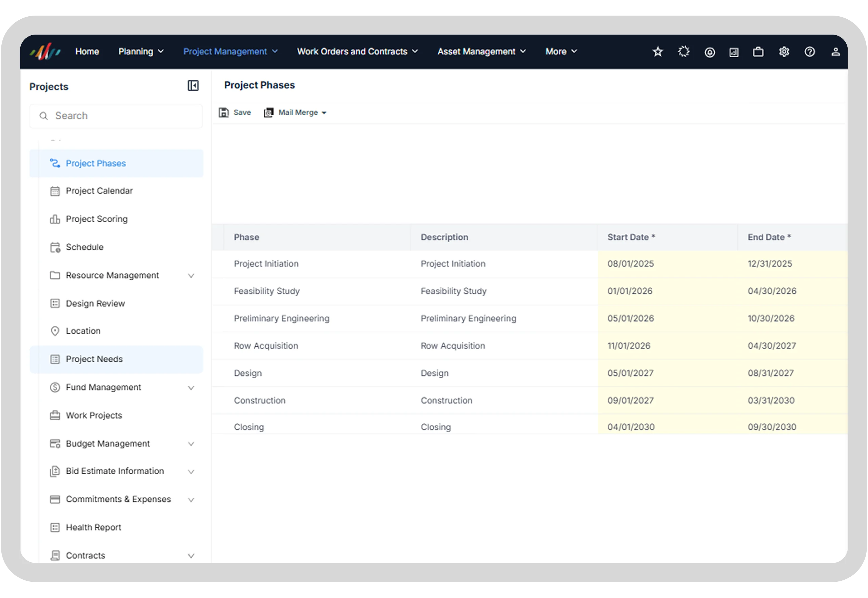
Task: Click the Commitments & Expenses card icon
Action: click(55, 499)
